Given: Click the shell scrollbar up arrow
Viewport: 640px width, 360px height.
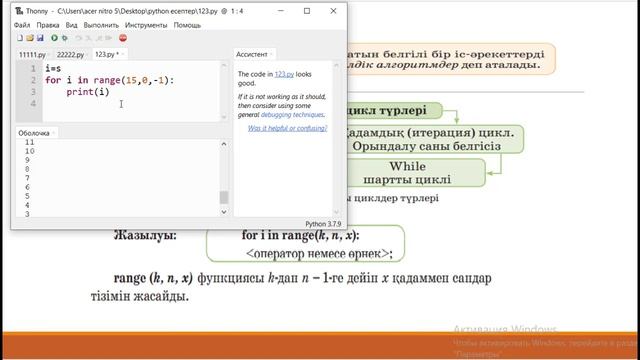Looking at the screenshot, I should 224,144.
